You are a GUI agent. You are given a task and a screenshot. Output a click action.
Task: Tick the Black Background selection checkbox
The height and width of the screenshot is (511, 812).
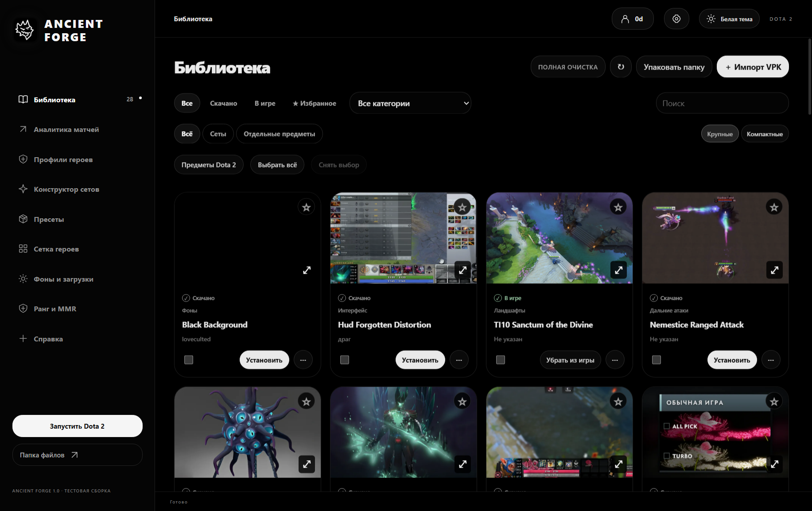pyautogui.click(x=189, y=360)
